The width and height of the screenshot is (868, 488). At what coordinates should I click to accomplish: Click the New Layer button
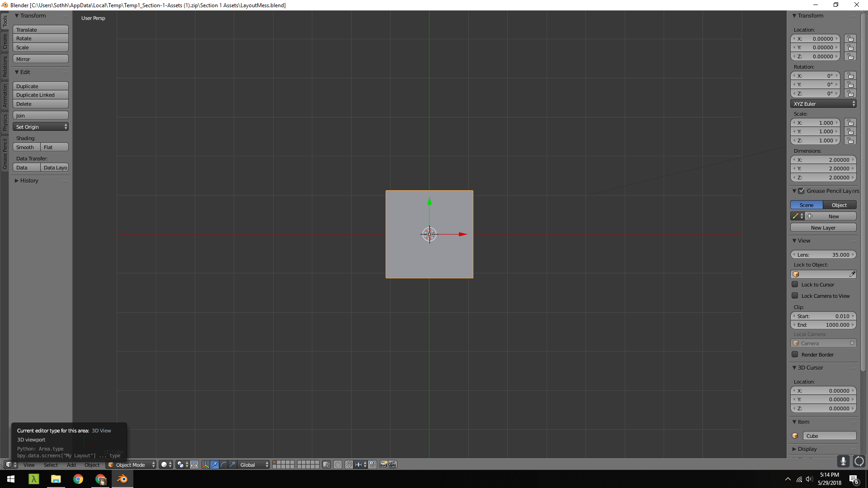coord(823,228)
